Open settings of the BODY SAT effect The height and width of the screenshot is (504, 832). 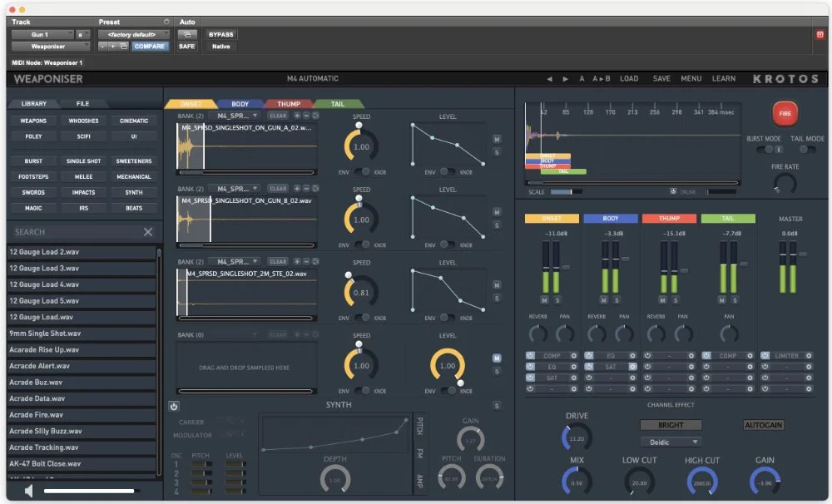(632, 367)
